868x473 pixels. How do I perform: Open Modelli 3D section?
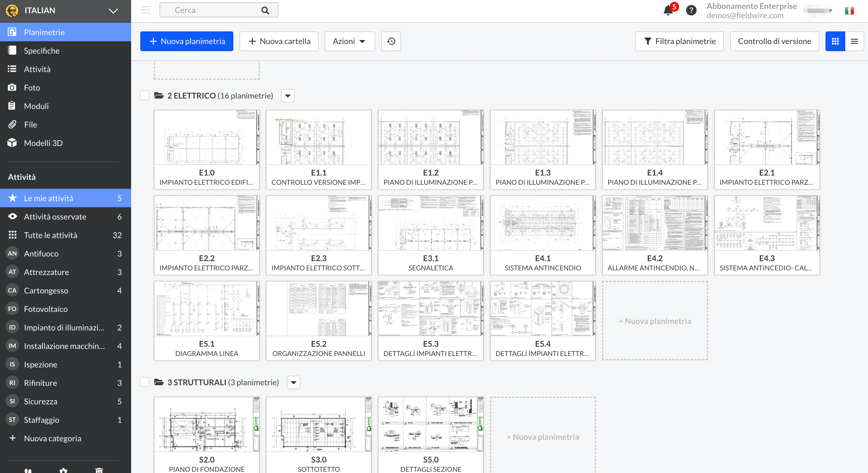pos(43,143)
